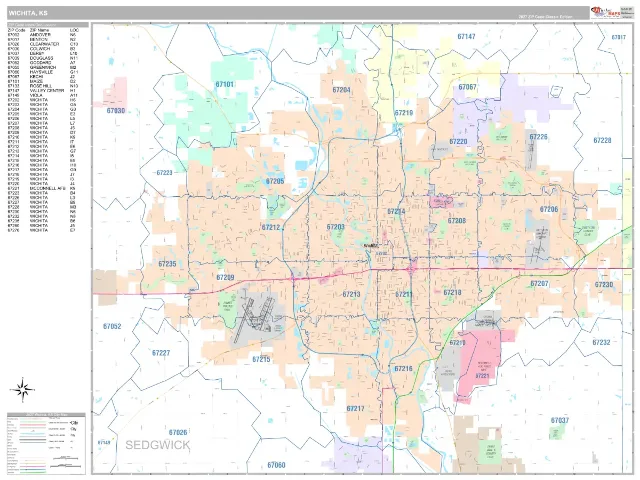Screen dimensions: 640x480
Task: Select ZIP label 67030 on the map
Action: (x=116, y=111)
